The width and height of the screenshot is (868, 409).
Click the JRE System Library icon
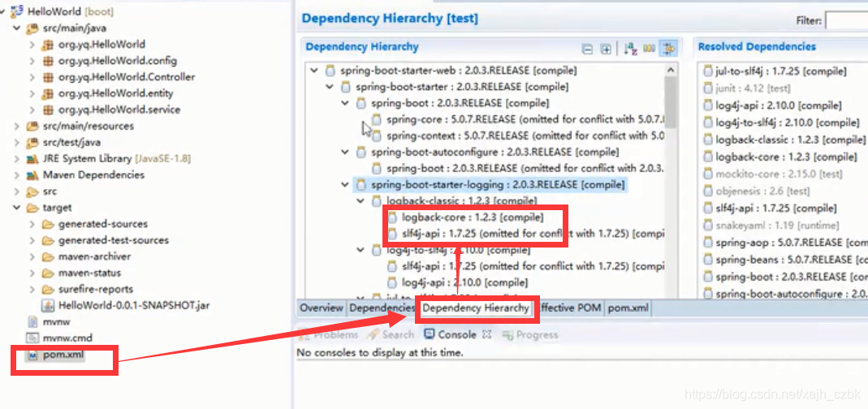coord(32,159)
